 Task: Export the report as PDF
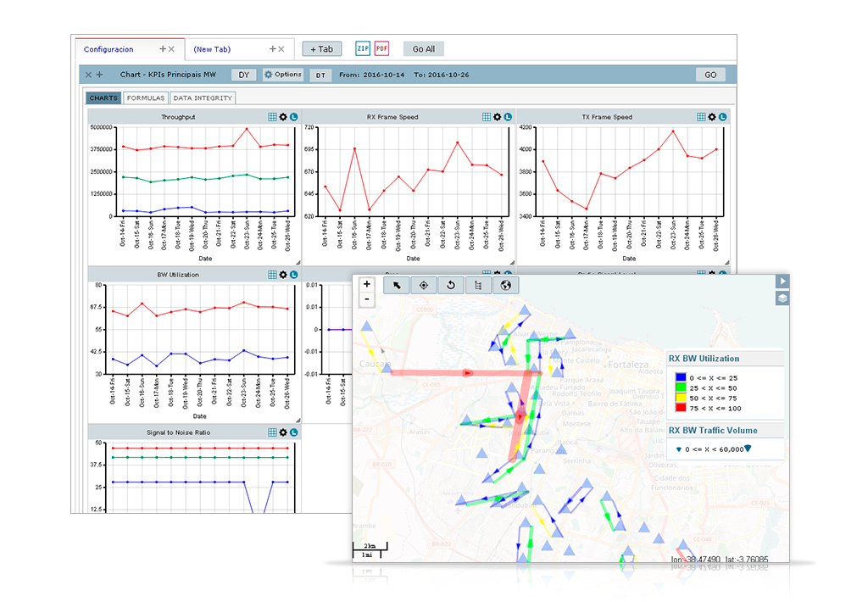[x=381, y=48]
